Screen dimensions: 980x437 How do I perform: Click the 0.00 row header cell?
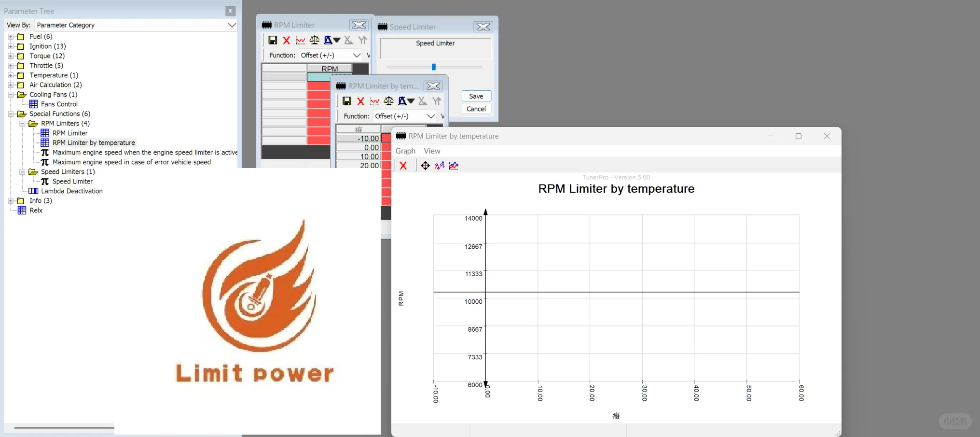(359, 148)
